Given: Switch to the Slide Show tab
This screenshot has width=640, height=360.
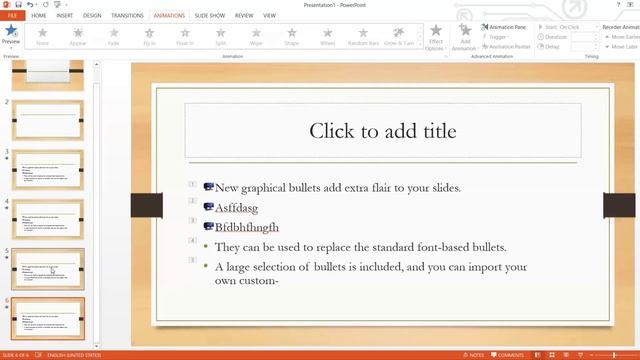Looking at the screenshot, I should point(210,16).
